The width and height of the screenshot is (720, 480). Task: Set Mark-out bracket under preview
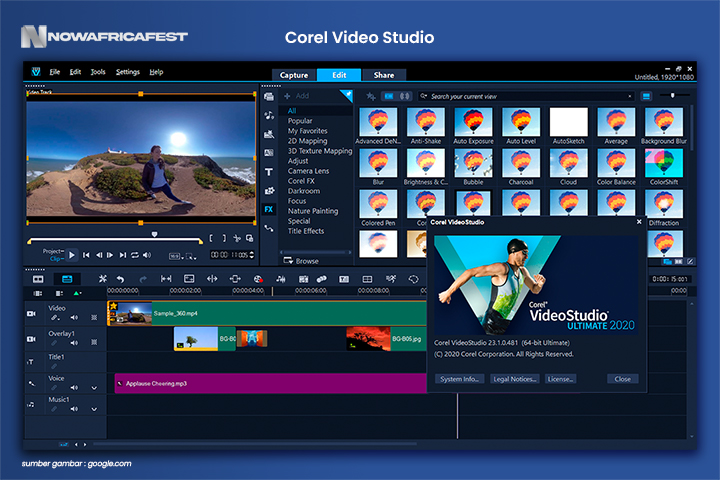tap(224, 238)
